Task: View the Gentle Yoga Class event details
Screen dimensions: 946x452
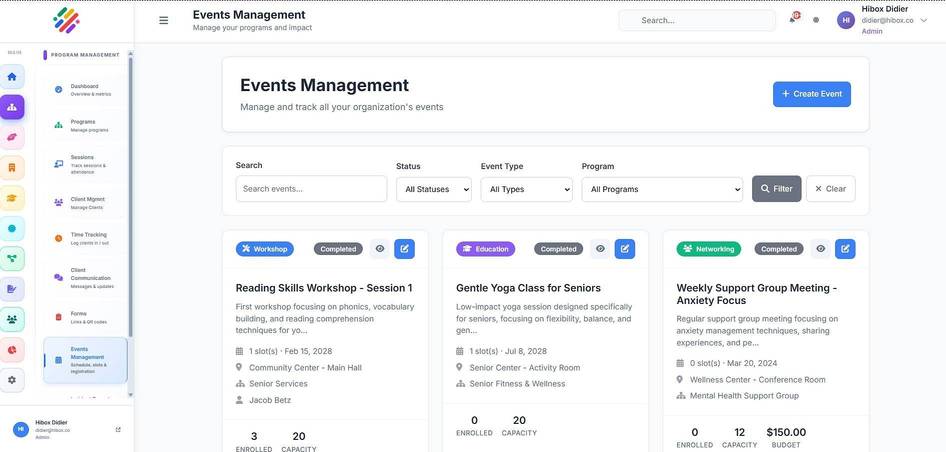Action: [600, 249]
